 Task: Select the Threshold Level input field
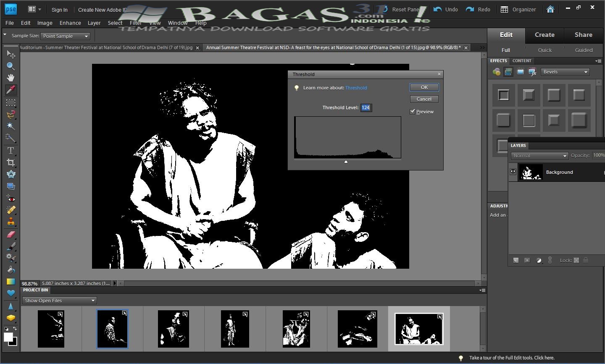(x=366, y=107)
